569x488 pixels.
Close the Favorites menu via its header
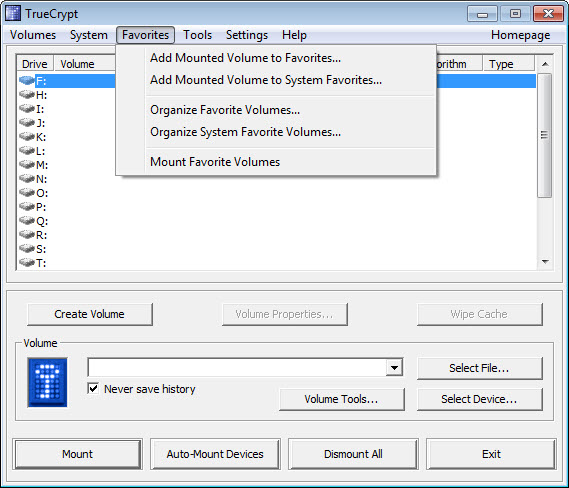point(145,35)
